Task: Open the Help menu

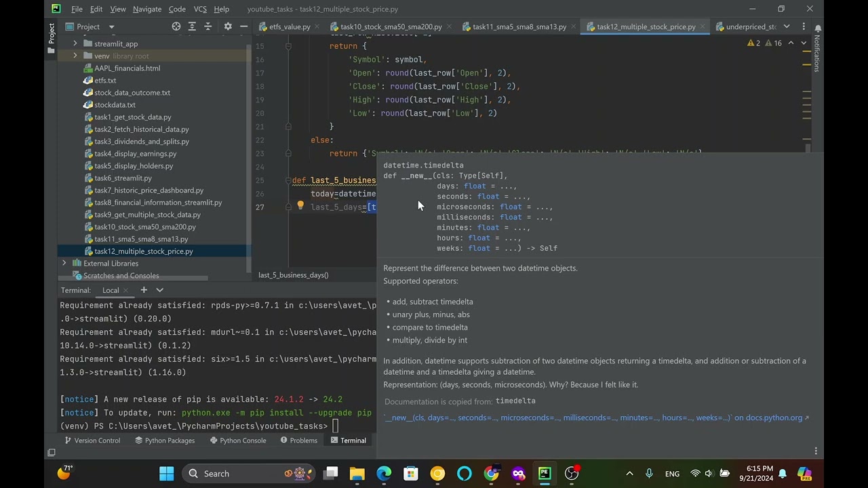Action: (x=221, y=9)
